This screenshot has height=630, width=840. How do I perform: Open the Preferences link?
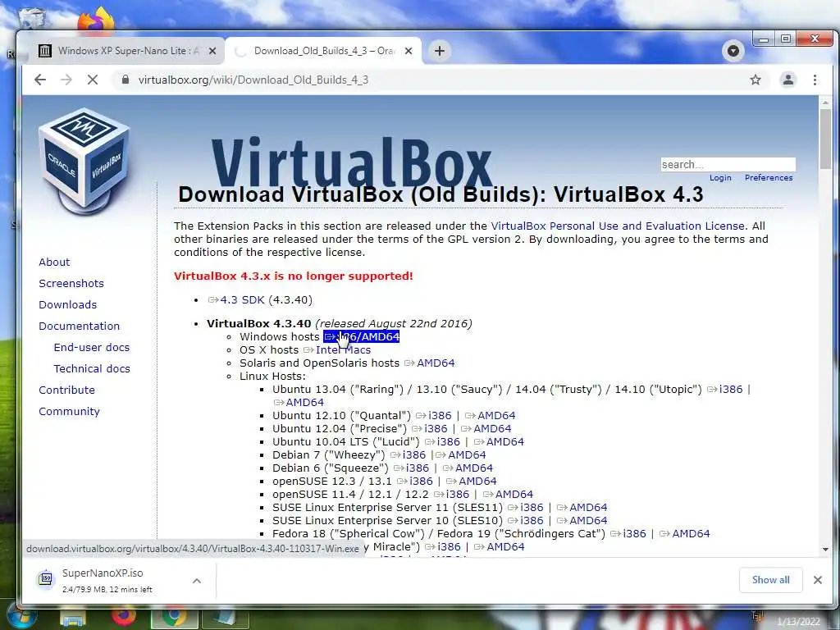coord(768,178)
